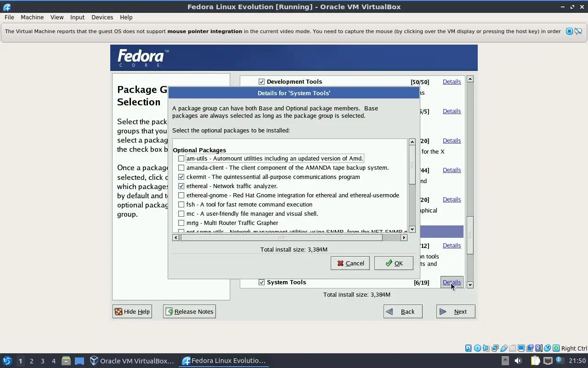Open the Lubuntu start menu icon

pyautogui.click(x=7, y=361)
